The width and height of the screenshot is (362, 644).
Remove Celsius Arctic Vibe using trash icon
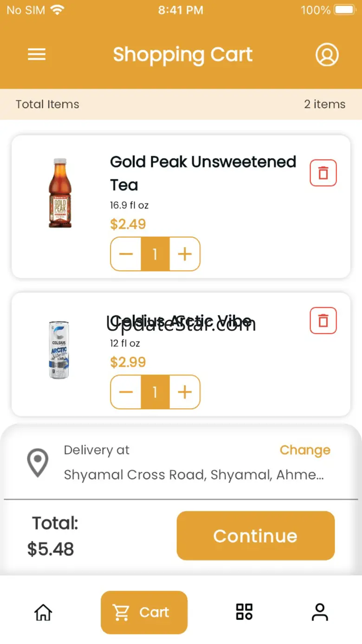pos(323,321)
